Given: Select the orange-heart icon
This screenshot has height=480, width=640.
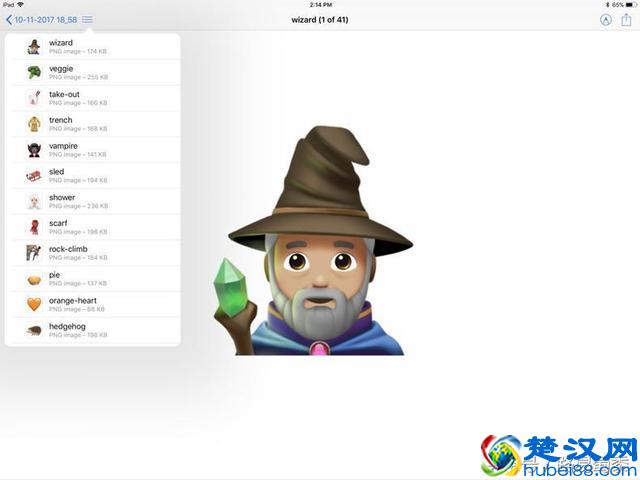Looking at the screenshot, I should 34,304.
